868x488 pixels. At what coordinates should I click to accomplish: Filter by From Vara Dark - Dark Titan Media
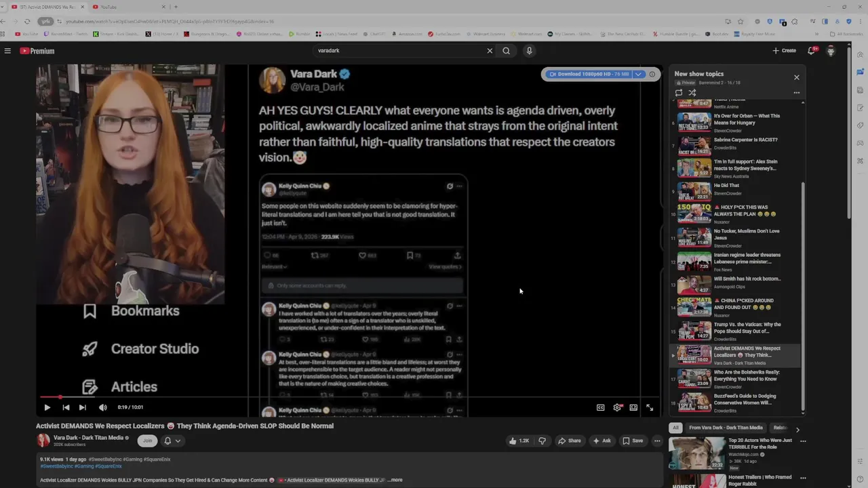coord(726,428)
